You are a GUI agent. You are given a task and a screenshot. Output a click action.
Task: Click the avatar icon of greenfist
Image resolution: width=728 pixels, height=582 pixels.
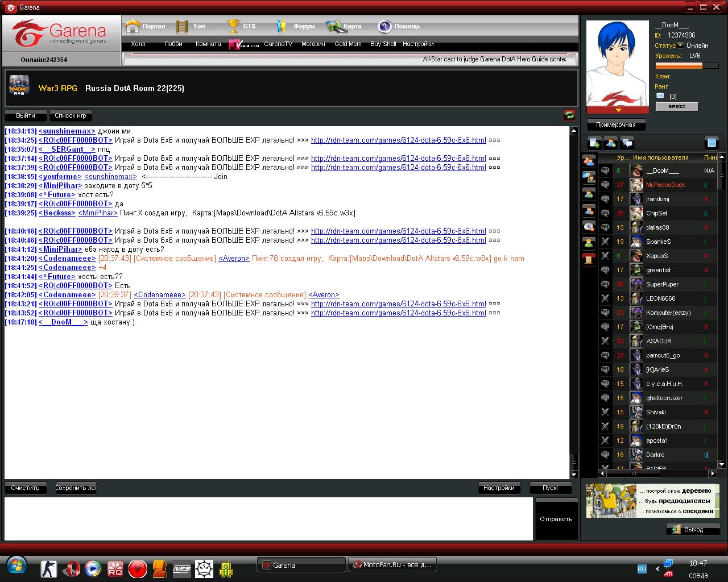(x=636, y=270)
